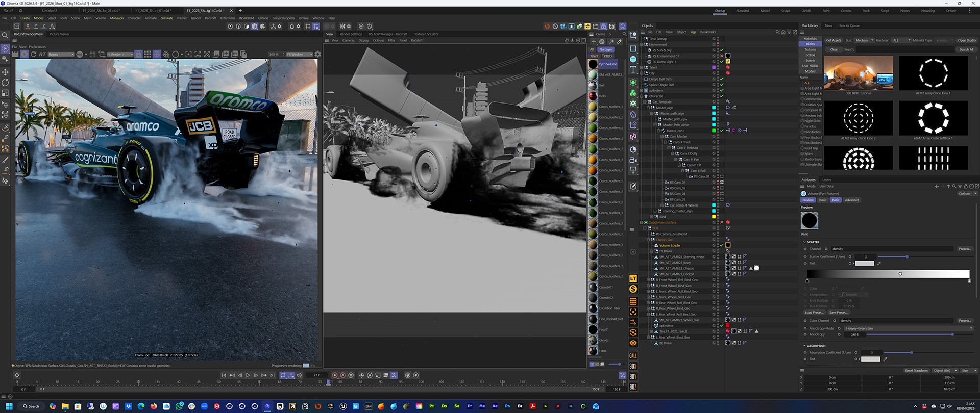Expand the Talent tree node
Screen dimensions: 980x413
coord(642,67)
